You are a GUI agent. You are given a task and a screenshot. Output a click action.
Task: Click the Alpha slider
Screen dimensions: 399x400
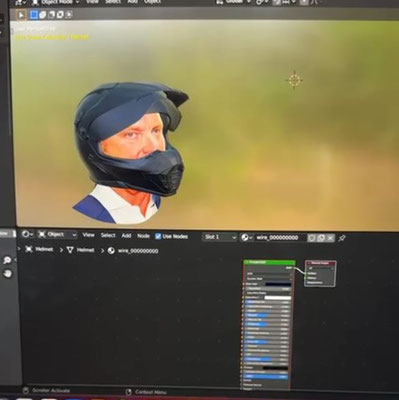pos(266,376)
